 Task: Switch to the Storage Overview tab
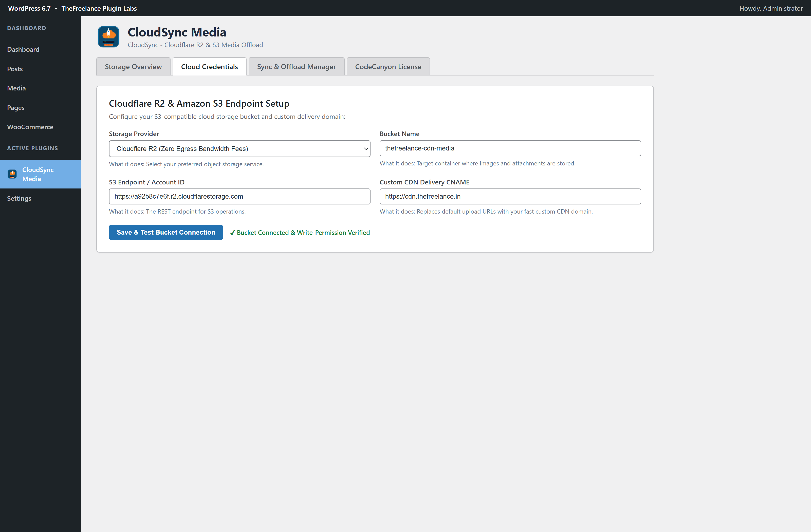click(x=133, y=66)
